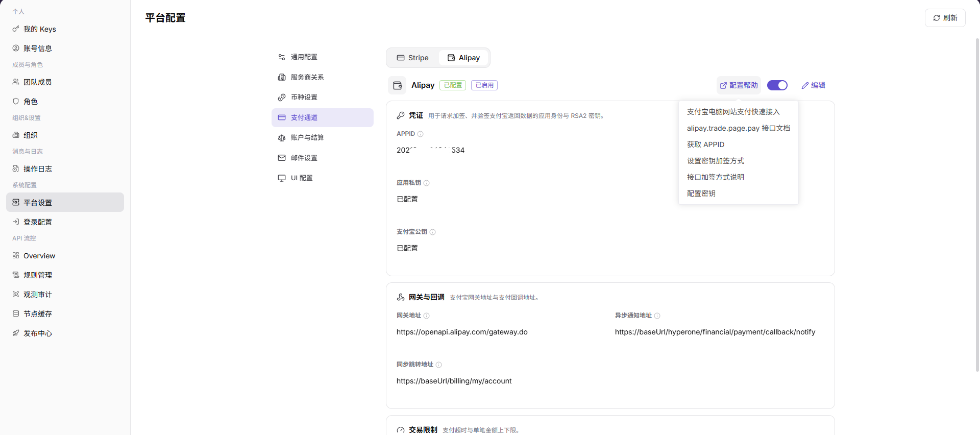Open 规则管理 in the sidebar
Viewport: 980px width, 435px height.
65,275
